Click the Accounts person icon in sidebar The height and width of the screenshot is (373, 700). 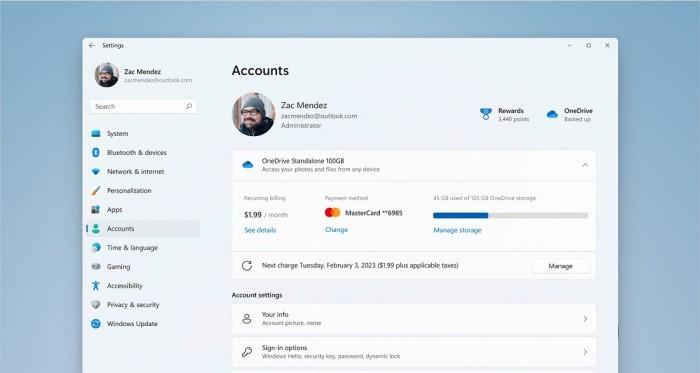coord(96,228)
